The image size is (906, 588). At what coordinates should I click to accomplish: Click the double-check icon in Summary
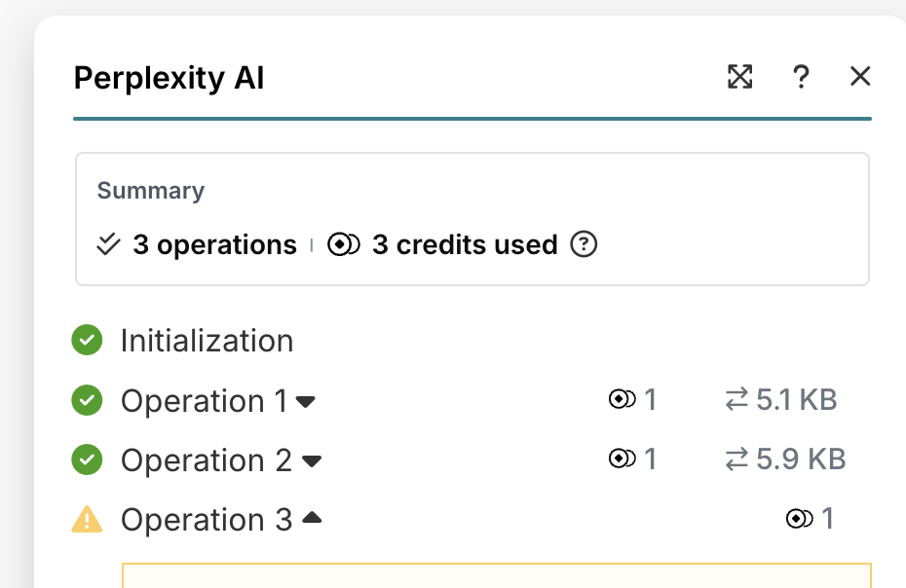[108, 244]
